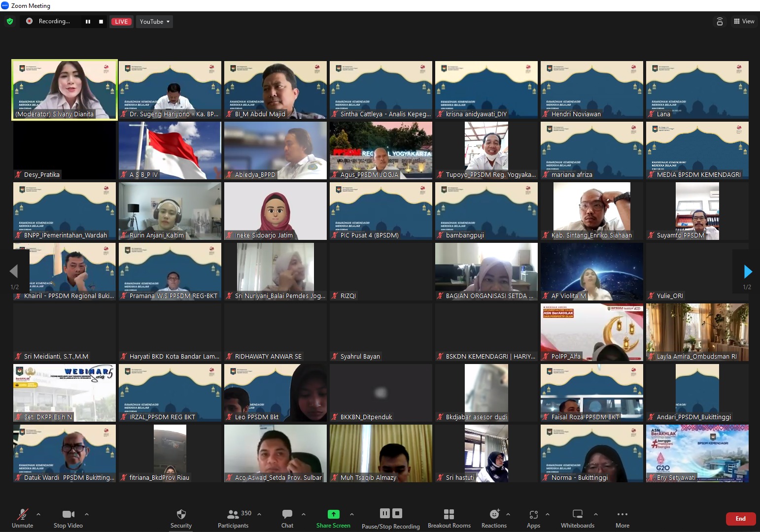Open the Security shield options
Image resolution: width=760 pixels, height=532 pixels.
(181, 518)
